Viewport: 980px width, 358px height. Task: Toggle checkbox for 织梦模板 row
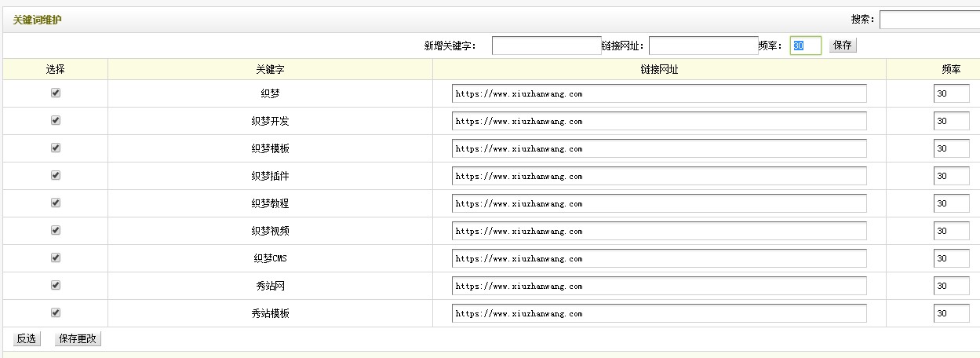[56, 148]
